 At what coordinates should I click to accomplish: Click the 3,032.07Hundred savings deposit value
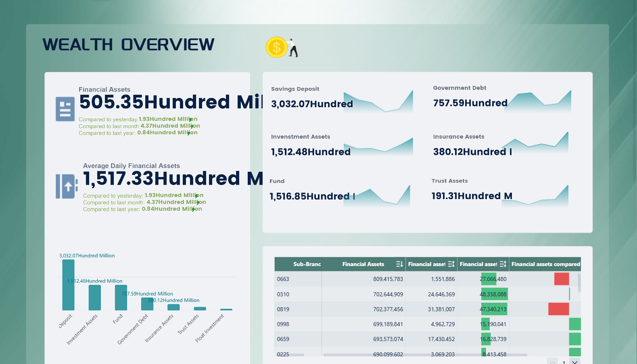point(312,104)
